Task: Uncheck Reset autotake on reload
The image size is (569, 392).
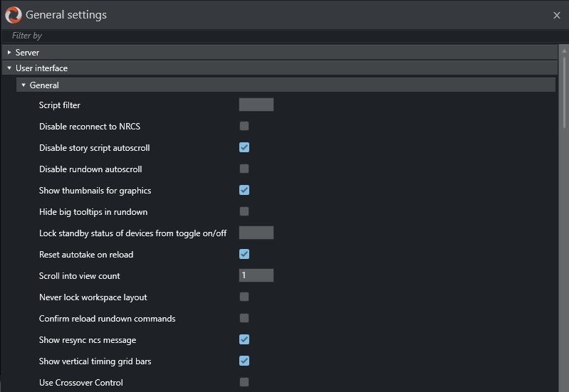Action: [244, 254]
